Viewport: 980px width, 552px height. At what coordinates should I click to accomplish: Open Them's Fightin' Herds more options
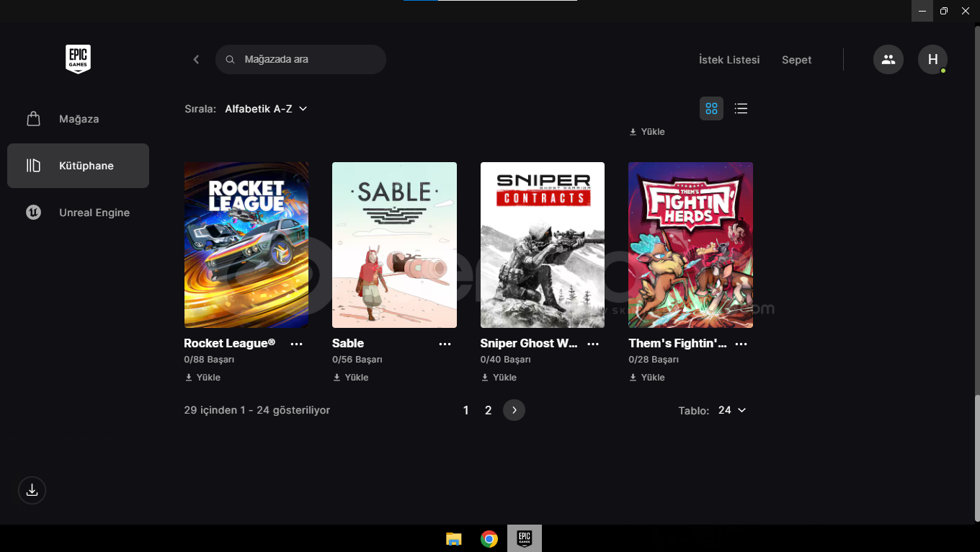click(741, 344)
